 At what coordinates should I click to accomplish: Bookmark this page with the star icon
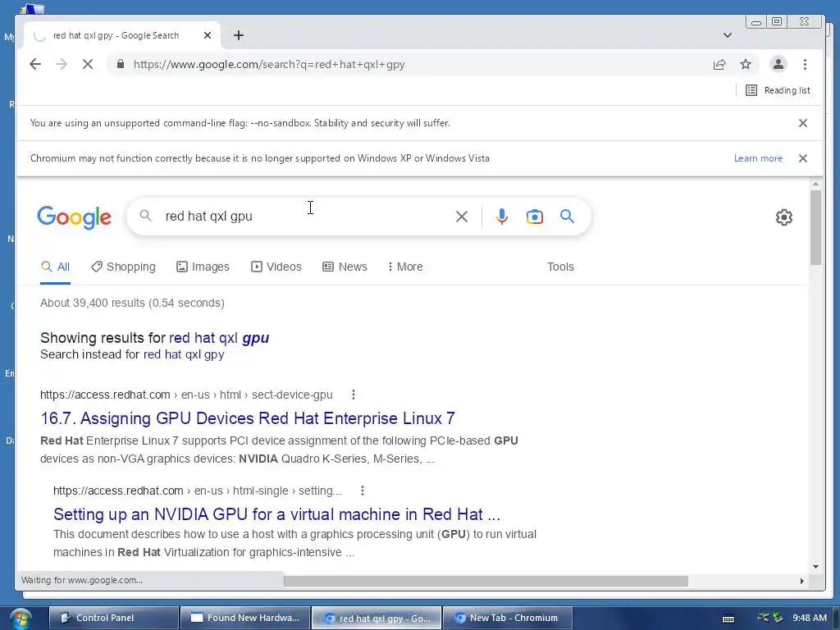pos(746,64)
